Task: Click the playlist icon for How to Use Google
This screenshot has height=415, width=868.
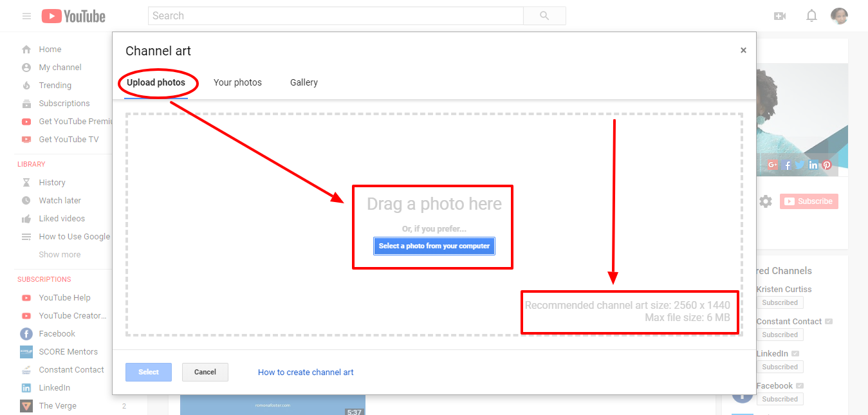Action: [26, 237]
